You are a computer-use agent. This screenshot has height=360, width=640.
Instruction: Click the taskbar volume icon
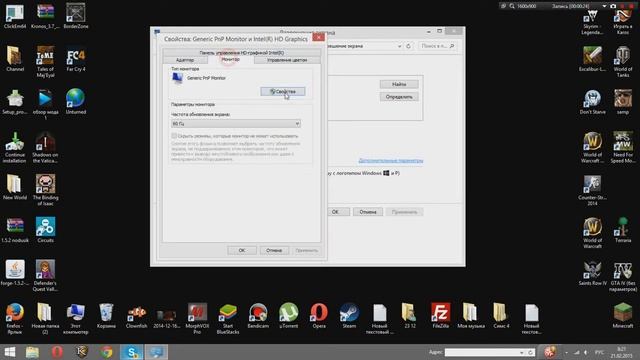(586, 352)
